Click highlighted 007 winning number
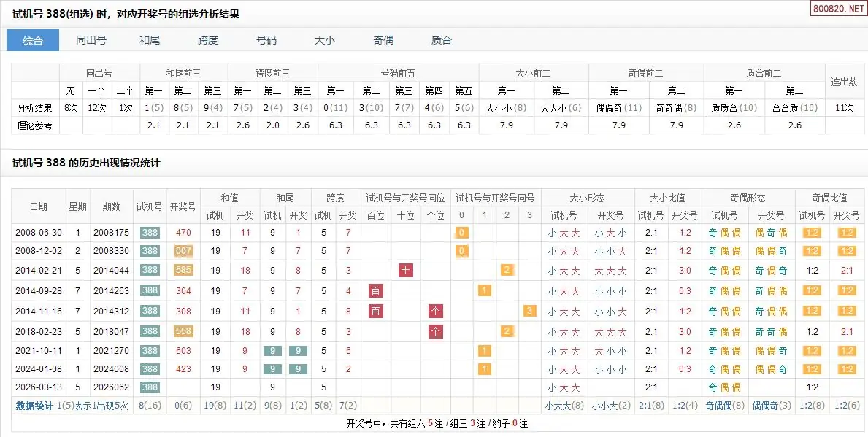The height and width of the screenshot is (437, 868). (x=183, y=251)
